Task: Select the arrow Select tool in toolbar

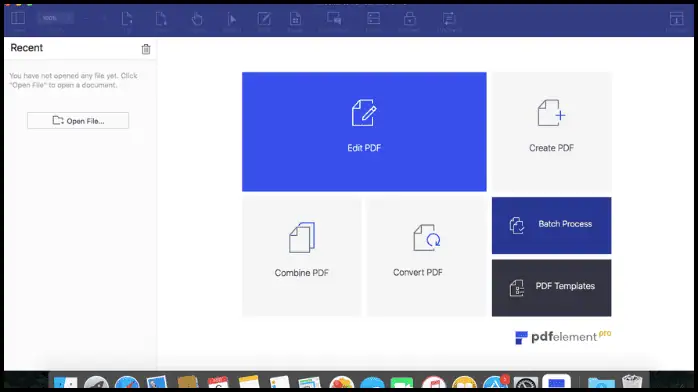Action: coord(231,19)
